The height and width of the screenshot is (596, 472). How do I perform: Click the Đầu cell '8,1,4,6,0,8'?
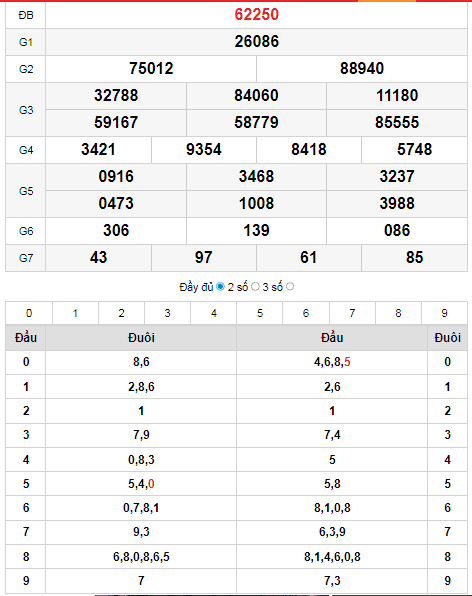332,556
